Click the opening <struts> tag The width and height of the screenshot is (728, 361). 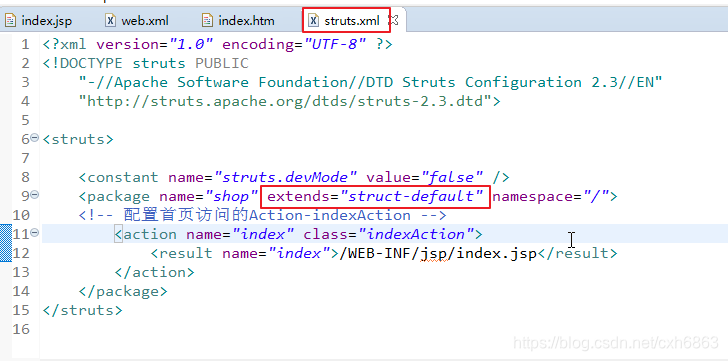78,139
